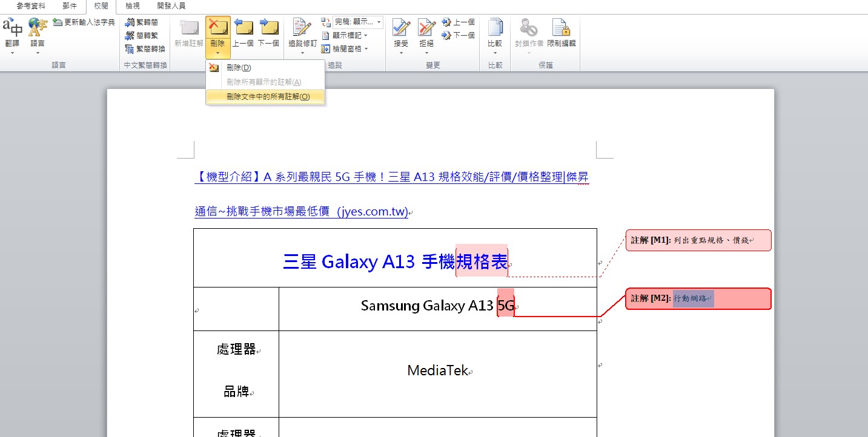Image resolution: width=868 pixels, height=437 pixels.
Task: Choose 刪除所有顯示的註解(A) menu entry
Action: (265, 82)
